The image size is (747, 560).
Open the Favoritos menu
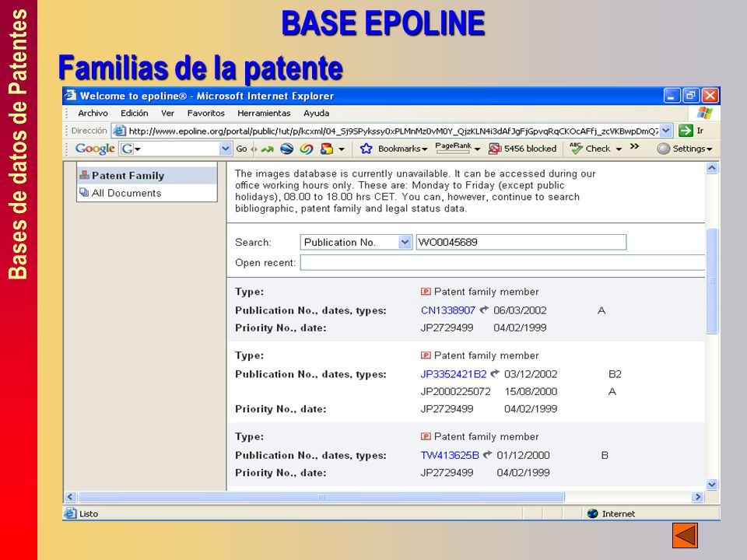tap(205, 114)
